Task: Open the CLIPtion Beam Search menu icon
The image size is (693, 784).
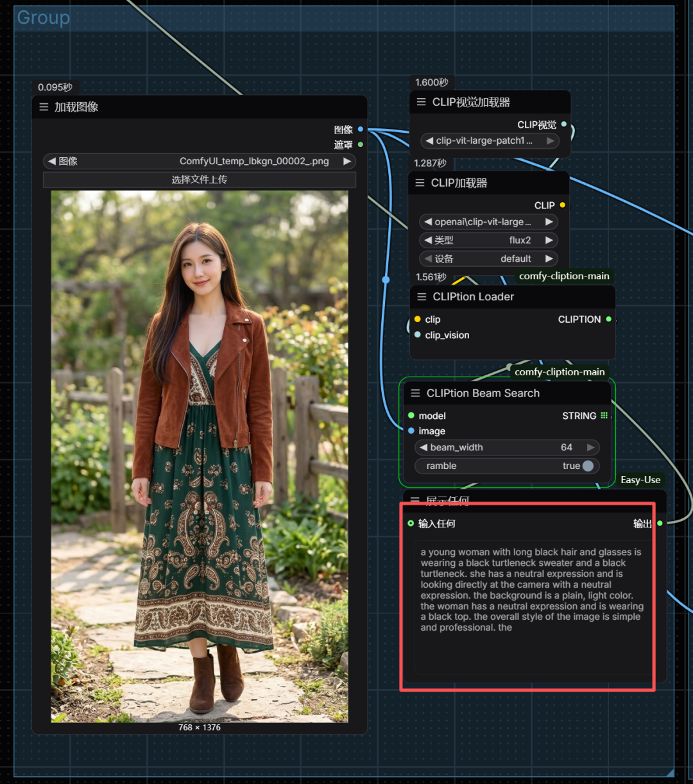Action: (x=415, y=393)
